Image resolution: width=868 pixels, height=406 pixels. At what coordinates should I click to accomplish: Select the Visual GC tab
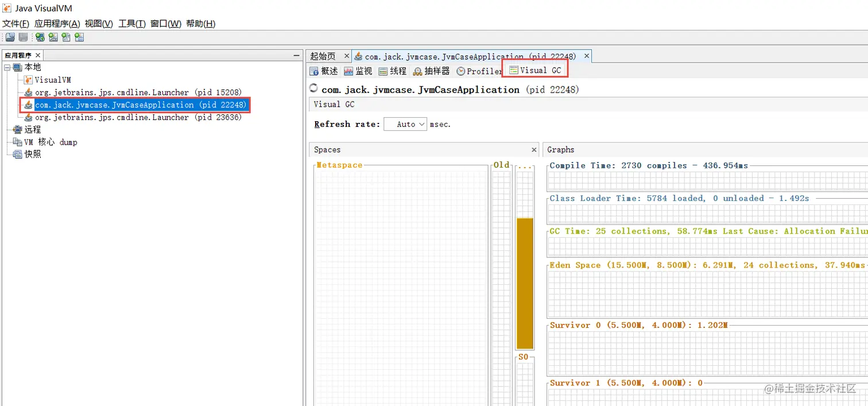click(535, 70)
